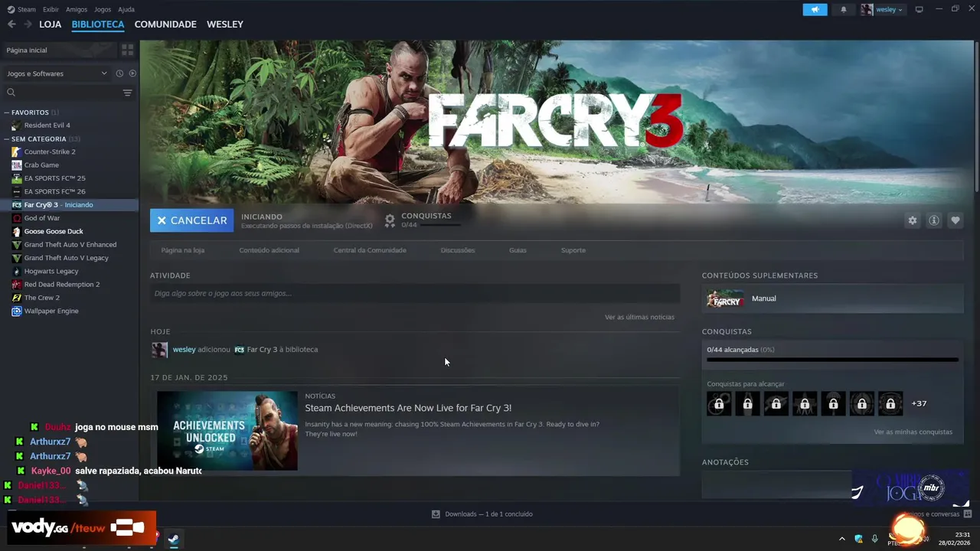
Task: Open the Downloads status bar
Action: pyautogui.click(x=482, y=514)
